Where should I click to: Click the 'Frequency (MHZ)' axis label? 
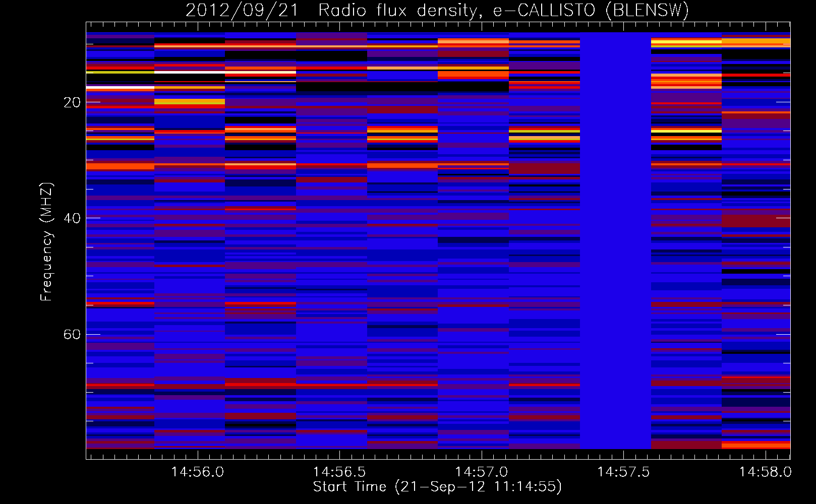[x=46, y=242]
